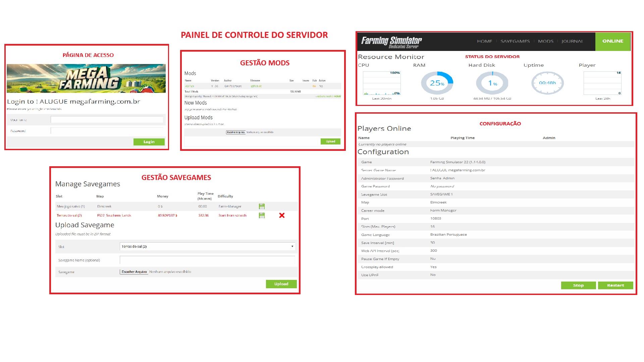The height and width of the screenshot is (362, 644).
Task: Click the Web API Interval value 300
Action: coord(434,251)
